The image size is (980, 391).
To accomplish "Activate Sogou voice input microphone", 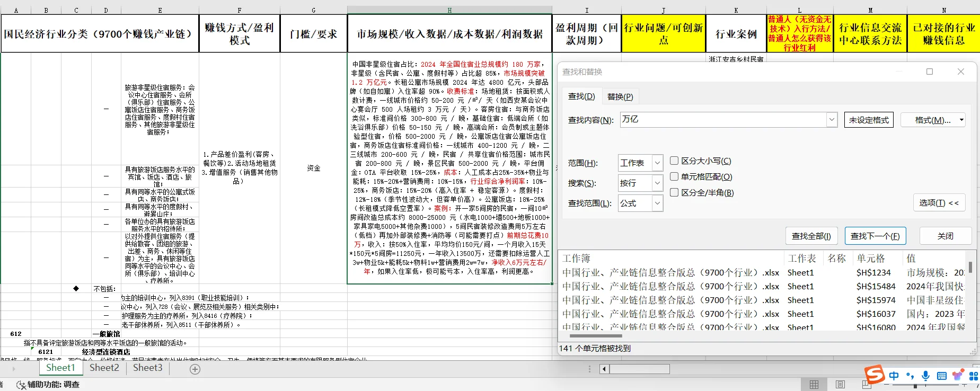I will point(925,376).
